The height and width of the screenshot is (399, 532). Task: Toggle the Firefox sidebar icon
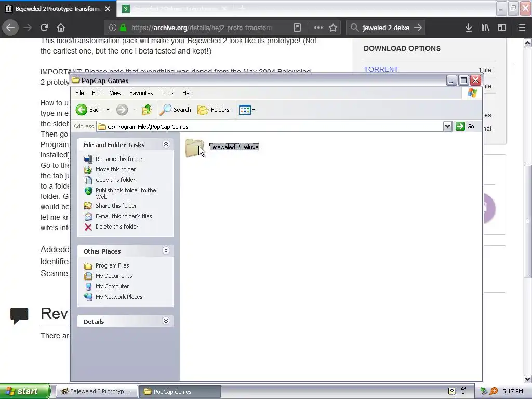pos(502,28)
